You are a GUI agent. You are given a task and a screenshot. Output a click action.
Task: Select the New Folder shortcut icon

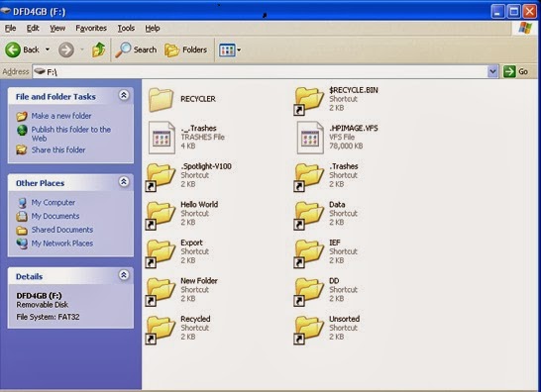click(x=161, y=291)
